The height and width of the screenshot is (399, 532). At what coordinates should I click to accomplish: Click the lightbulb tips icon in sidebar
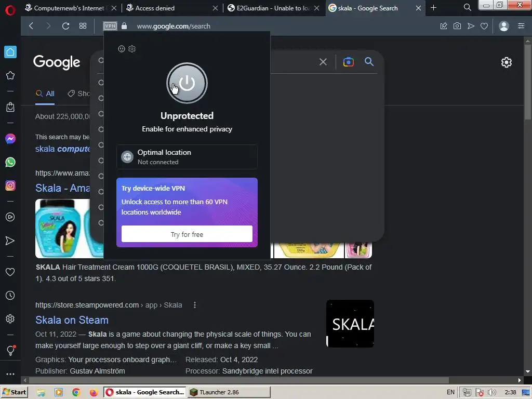[x=10, y=350]
